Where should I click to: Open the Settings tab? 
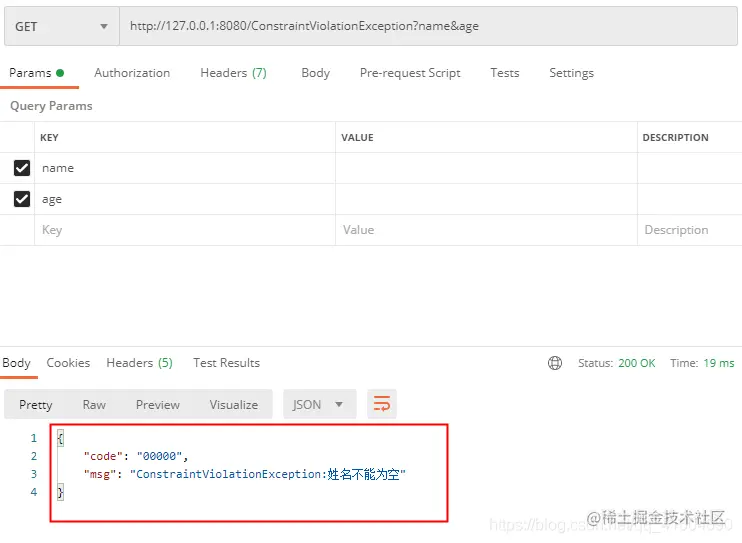coord(571,73)
